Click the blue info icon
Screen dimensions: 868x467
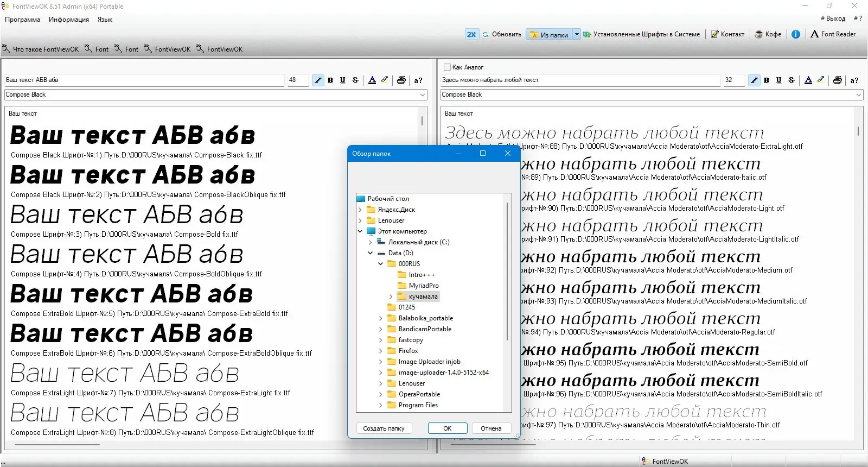pyautogui.click(x=796, y=34)
